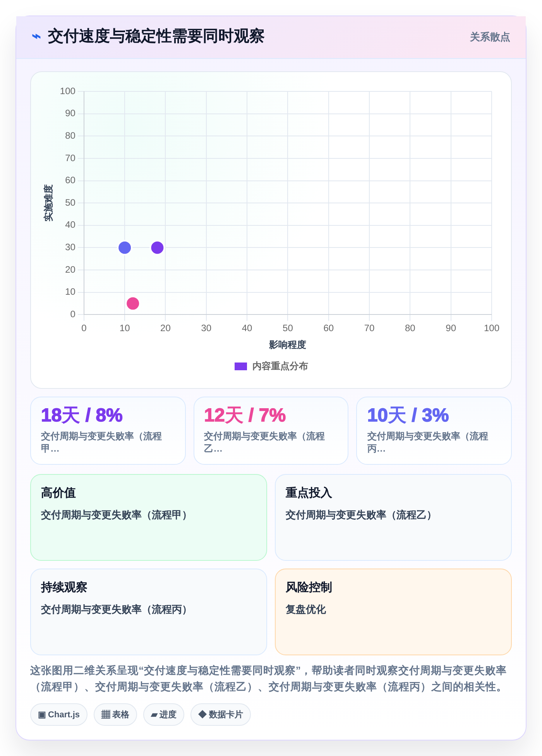Viewport: 542px width, 756px height.
Task: Click the square icon in the Chart.js chip
Action: pos(42,715)
